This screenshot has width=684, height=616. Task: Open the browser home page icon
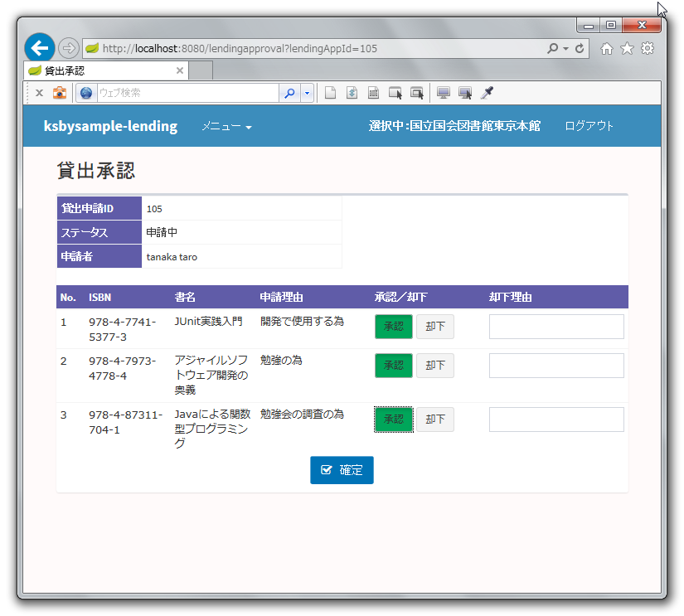pos(606,48)
